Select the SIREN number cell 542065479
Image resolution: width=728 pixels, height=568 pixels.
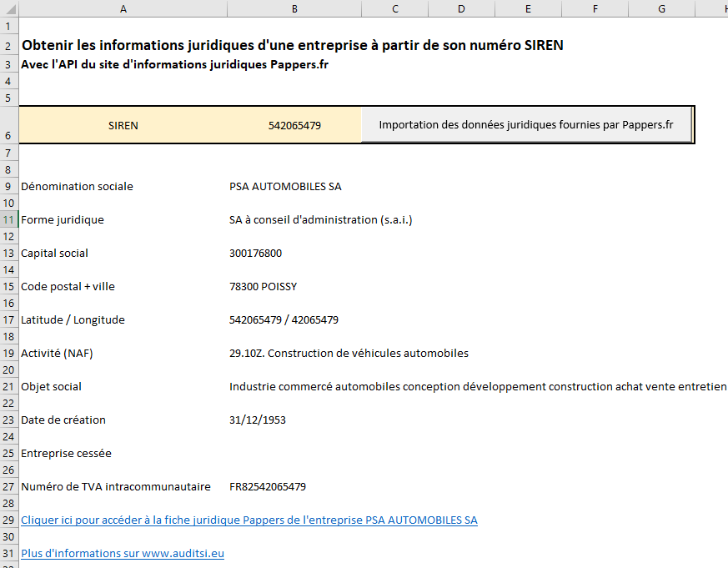coord(294,125)
